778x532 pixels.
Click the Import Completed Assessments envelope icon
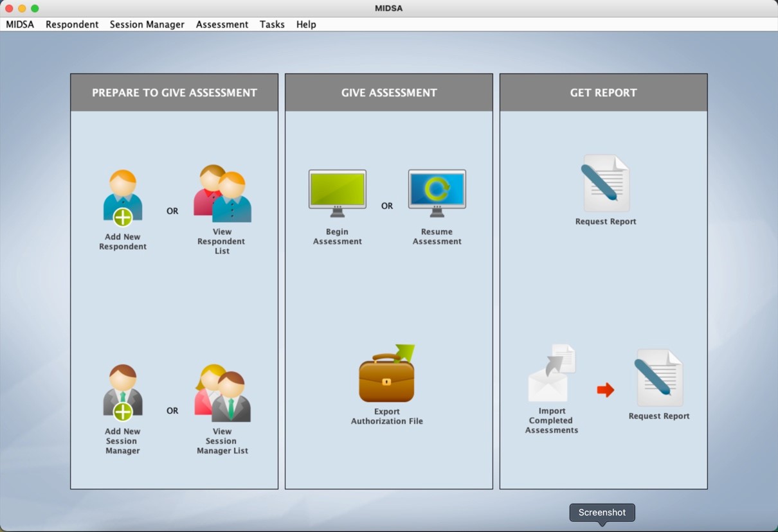pos(552,373)
